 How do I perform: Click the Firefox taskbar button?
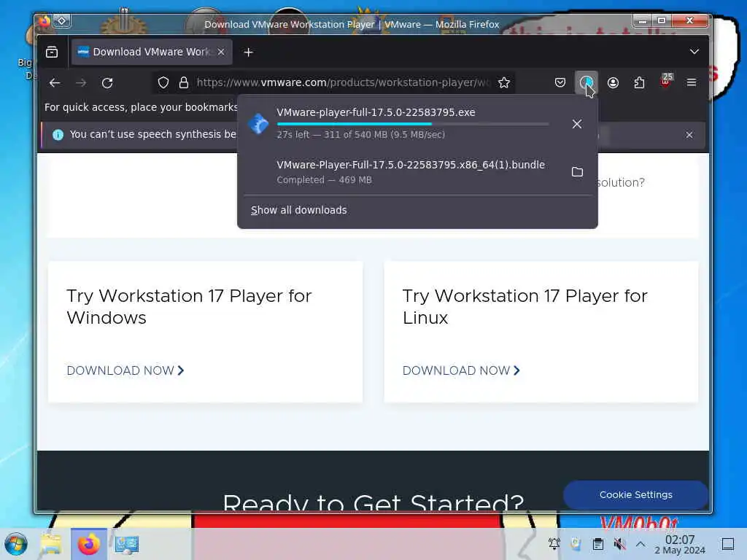(88, 544)
